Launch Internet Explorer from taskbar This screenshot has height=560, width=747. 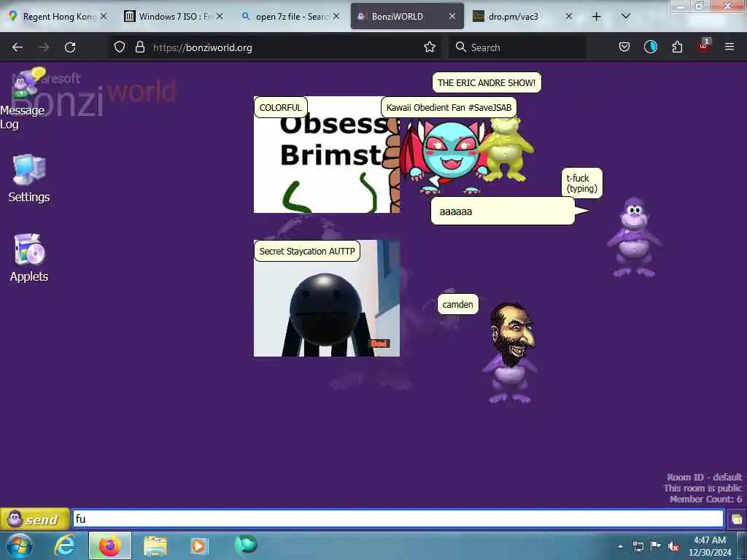(x=65, y=545)
